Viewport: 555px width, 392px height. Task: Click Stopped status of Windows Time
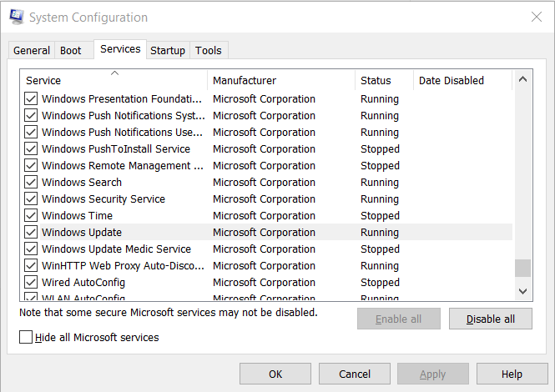(x=380, y=216)
